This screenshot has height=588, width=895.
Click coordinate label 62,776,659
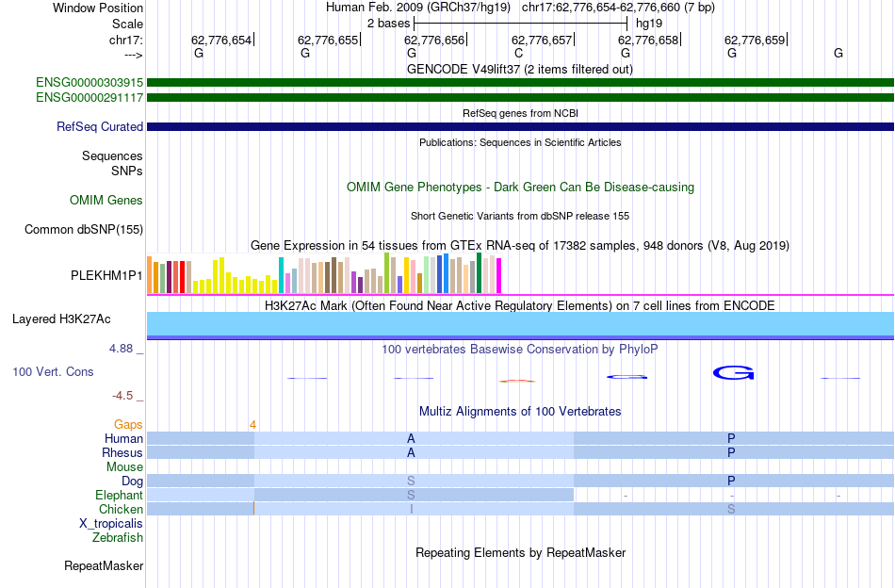(755, 40)
